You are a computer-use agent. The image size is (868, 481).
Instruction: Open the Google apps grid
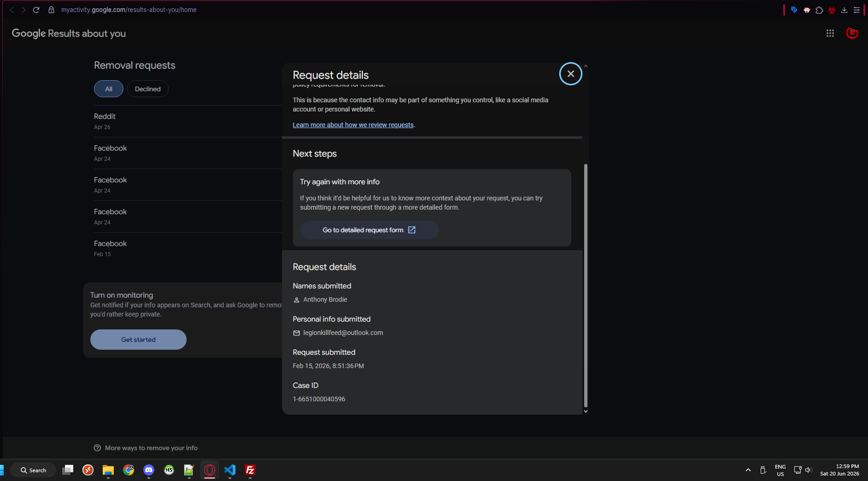[830, 33]
